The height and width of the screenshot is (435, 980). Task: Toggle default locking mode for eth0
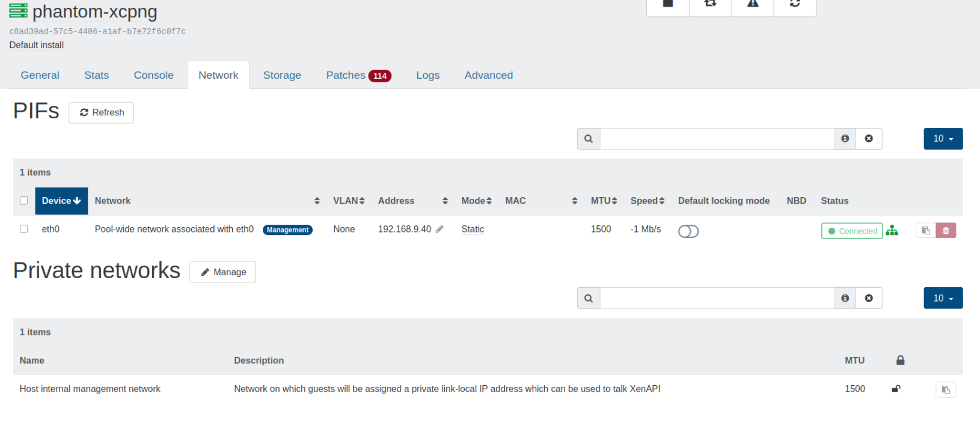(688, 231)
